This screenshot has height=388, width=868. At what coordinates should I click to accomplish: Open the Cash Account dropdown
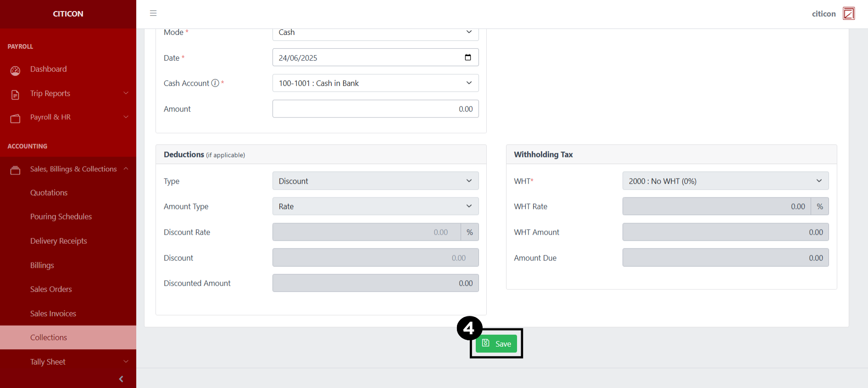coord(375,83)
